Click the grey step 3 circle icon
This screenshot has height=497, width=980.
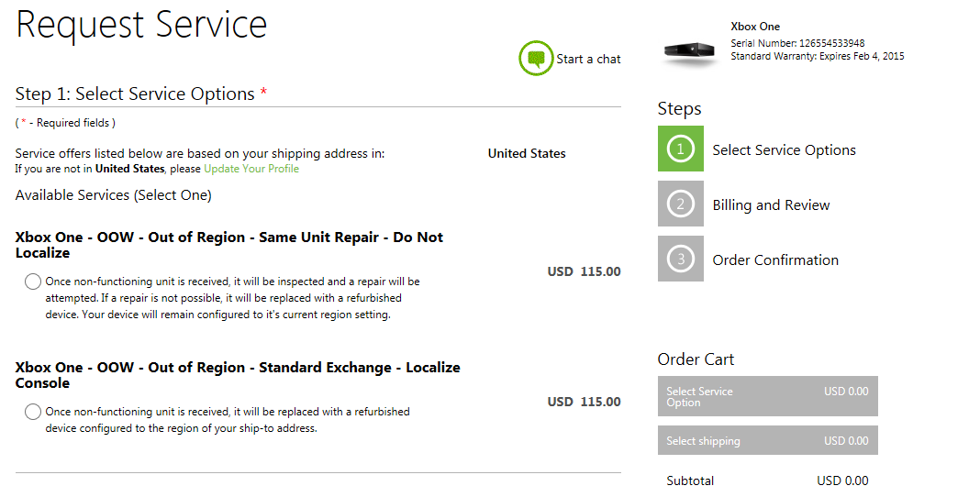[681, 259]
